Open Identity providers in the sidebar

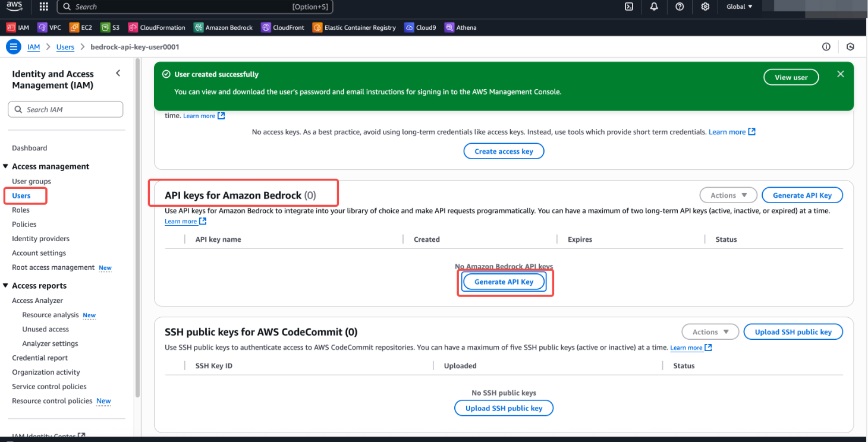(40, 238)
